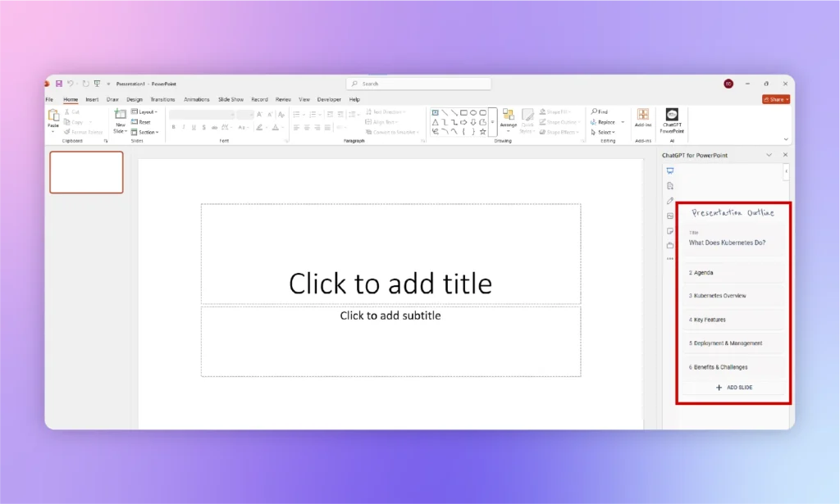Click the Save icon in the title bar
This screenshot has height=504, width=840.
(x=59, y=84)
